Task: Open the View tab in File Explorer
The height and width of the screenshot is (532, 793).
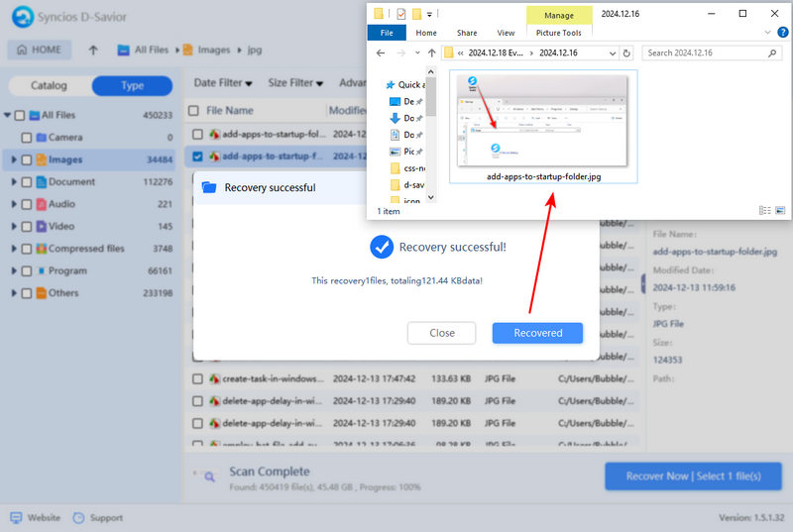Action: (x=506, y=33)
